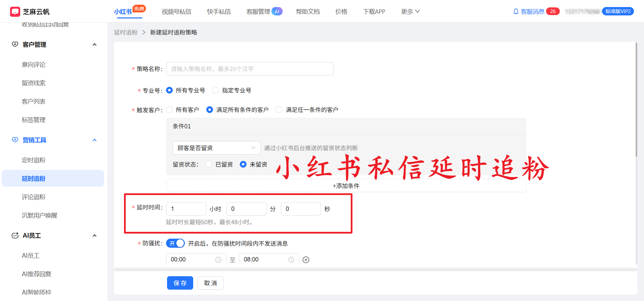Open 帮助文档 from the top menu

tap(308, 12)
